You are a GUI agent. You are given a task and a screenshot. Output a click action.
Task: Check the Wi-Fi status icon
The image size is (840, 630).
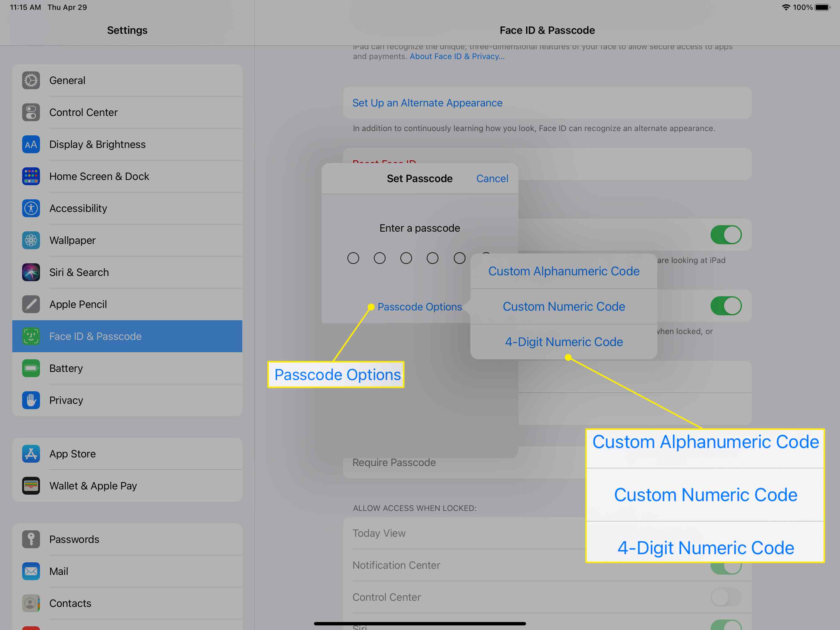pyautogui.click(x=786, y=7)
